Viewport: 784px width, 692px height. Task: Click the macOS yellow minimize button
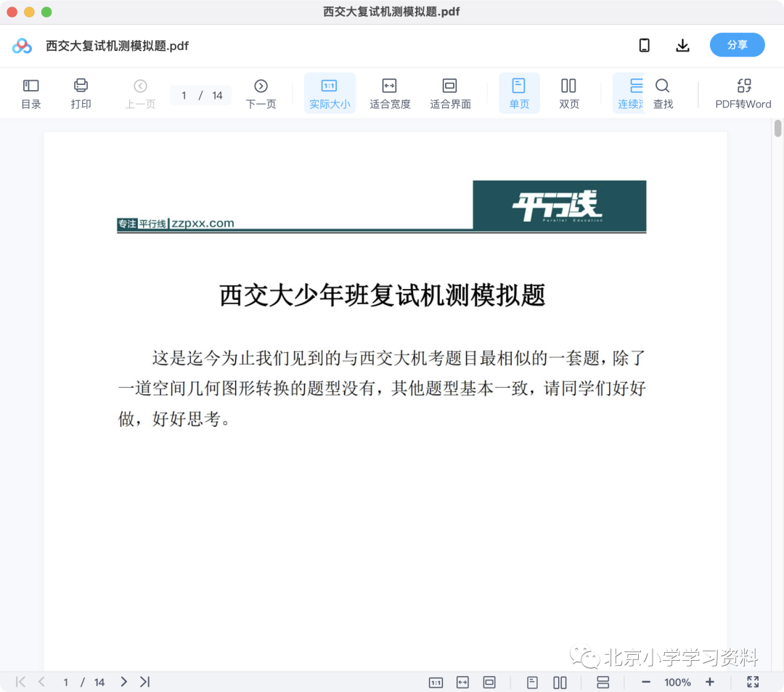(30, 12)
